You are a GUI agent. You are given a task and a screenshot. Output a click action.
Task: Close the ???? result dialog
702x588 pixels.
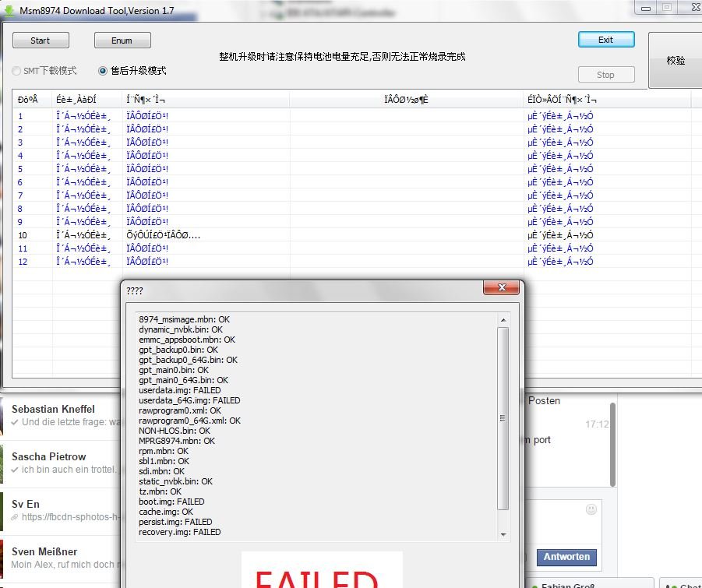pos(502,287)
